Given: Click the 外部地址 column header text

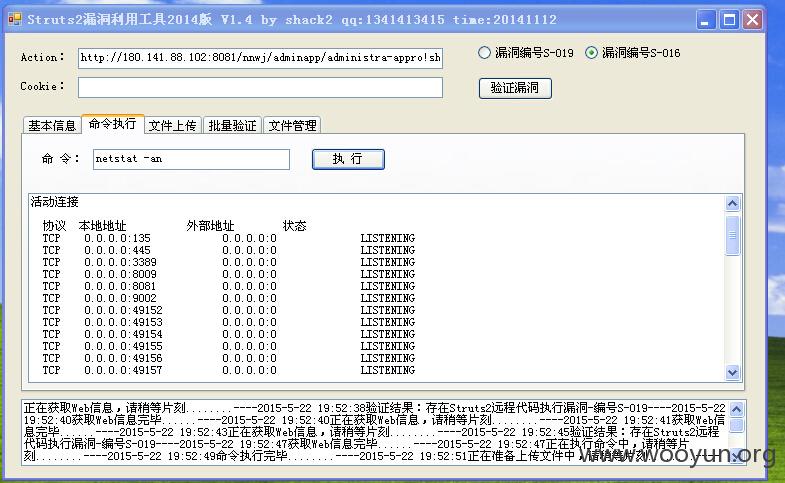Looking at the screenshot, I should [x=210, y=226].
